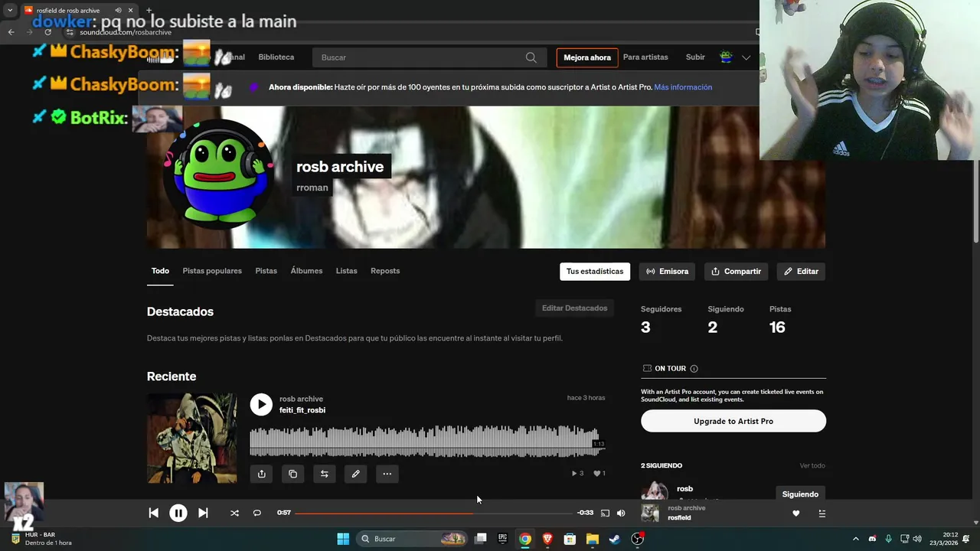Pause playback in the bottom player
The width and height of the screenshot is (980, 551).
pyautogui.click(x=178, y=514)
